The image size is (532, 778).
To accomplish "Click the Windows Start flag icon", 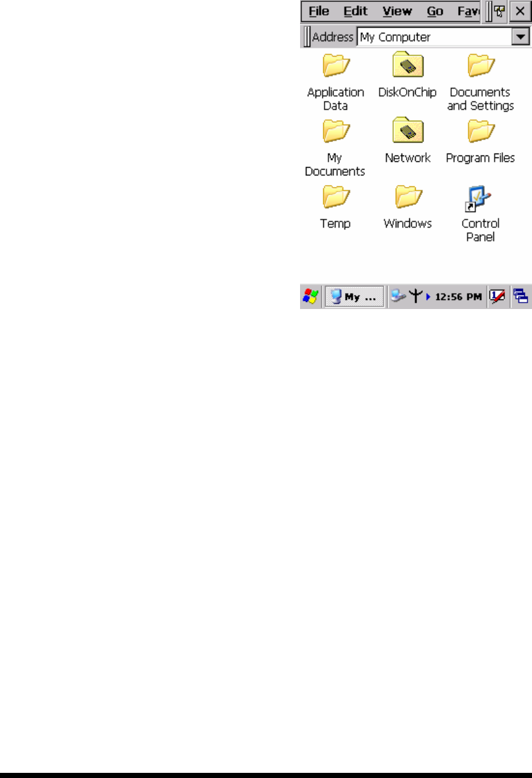I will pos(310,296).
